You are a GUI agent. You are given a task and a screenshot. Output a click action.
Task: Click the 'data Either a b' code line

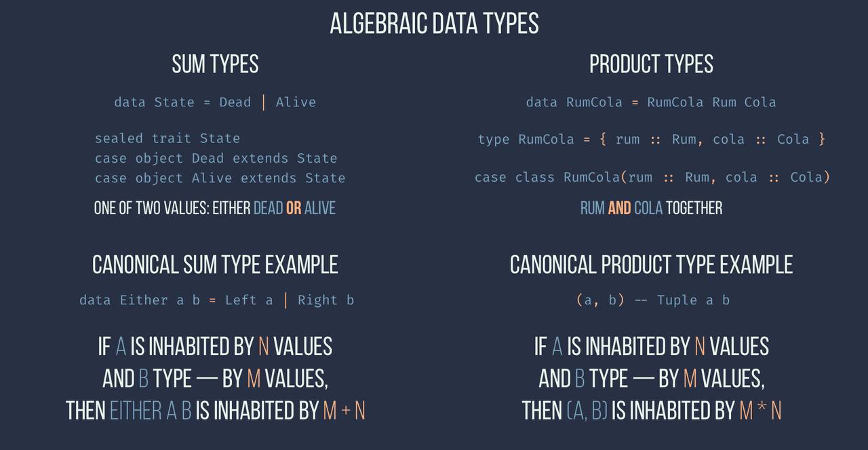pyautogui.click(x=216, y=300)
